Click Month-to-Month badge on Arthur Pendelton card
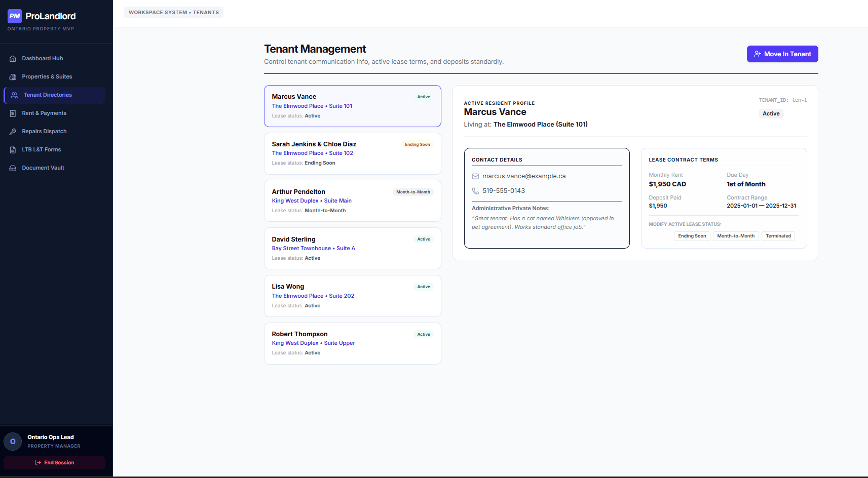The width and height of the screenshot is (868, 478). 413,192
